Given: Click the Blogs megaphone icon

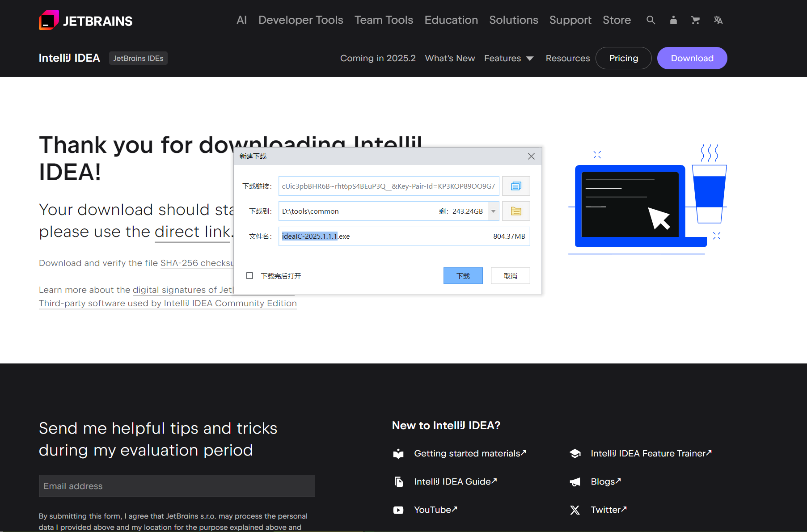Looking at the screenshot, I should (x=575, y=482).
